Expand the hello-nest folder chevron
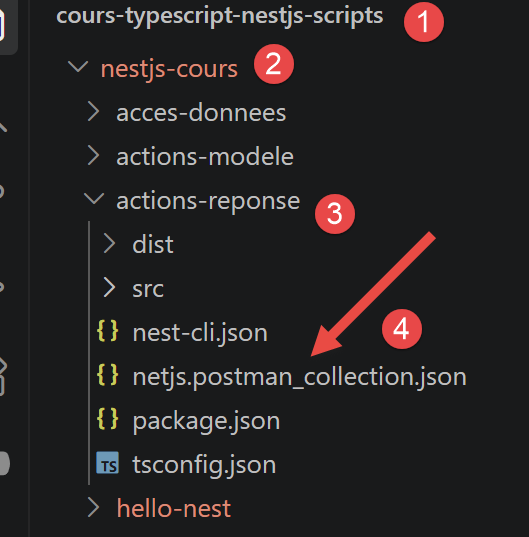 pos(93,507)
